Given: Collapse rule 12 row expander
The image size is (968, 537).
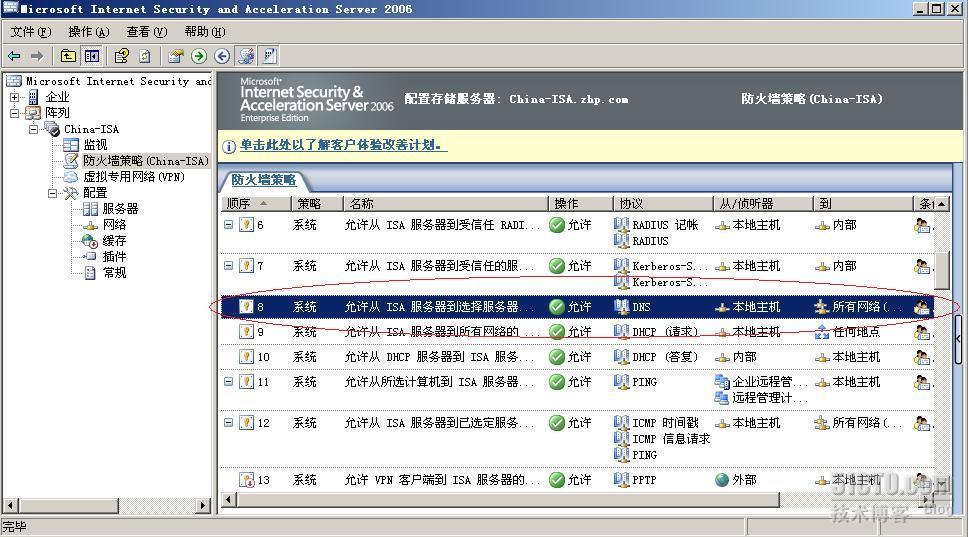Looking at the screenshot, I should tap(228, 423).
